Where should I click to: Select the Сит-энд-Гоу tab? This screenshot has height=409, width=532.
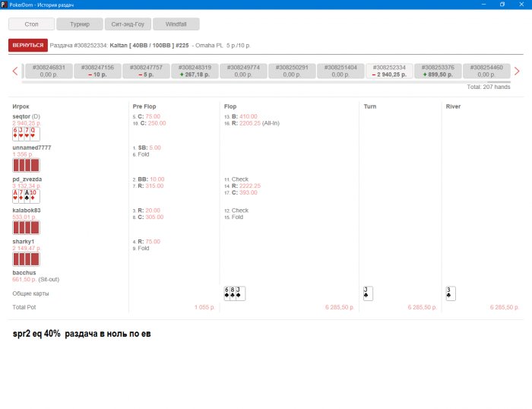coord(128,24)
